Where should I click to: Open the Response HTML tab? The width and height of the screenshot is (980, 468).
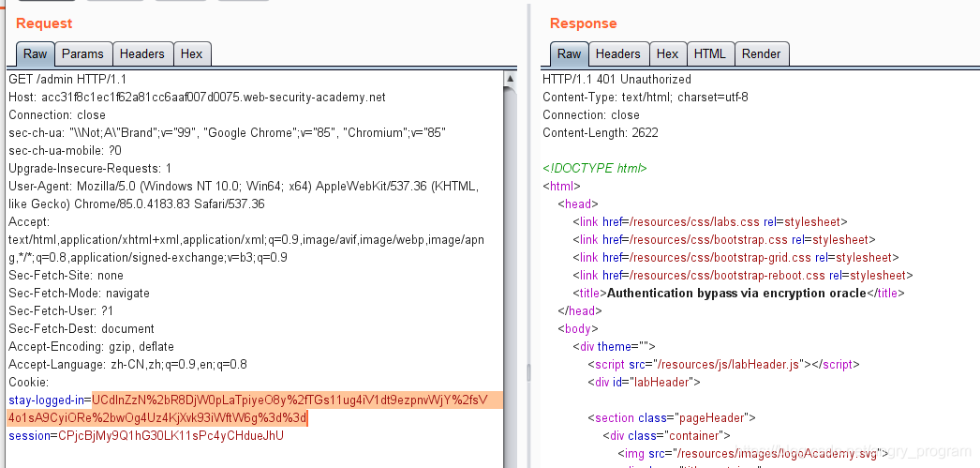710,53
